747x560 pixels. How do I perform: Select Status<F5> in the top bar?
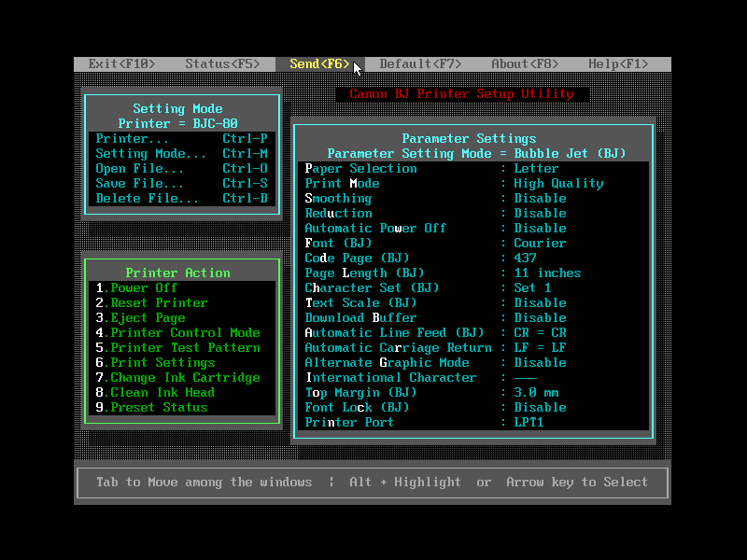pyautogui.click(x=222, y=63)
